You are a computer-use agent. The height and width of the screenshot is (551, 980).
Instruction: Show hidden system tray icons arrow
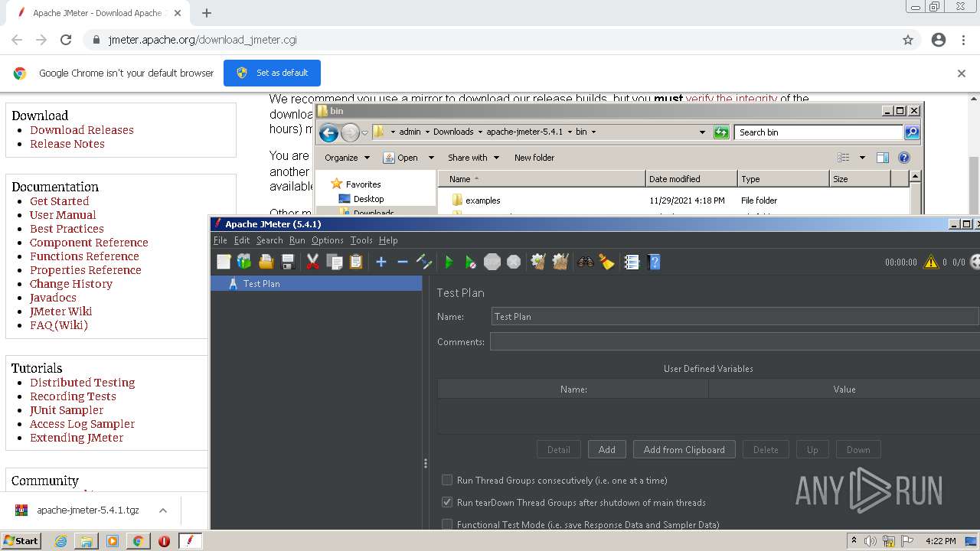854,541
